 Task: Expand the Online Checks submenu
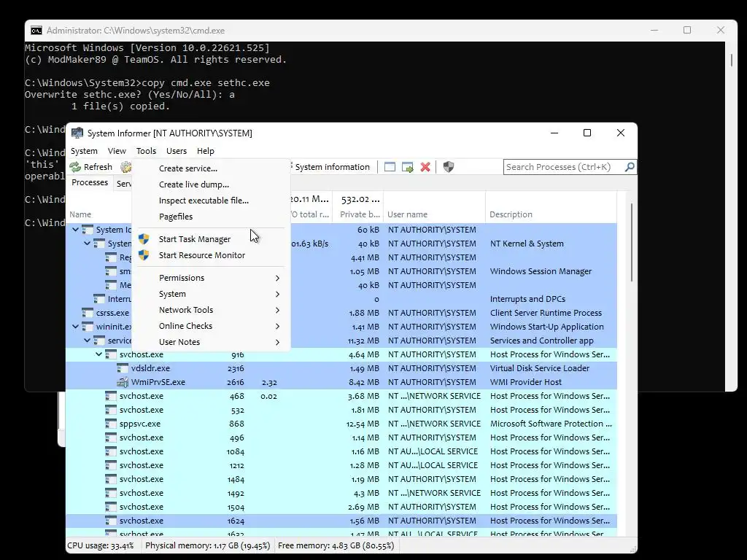(x=211, y=326)
